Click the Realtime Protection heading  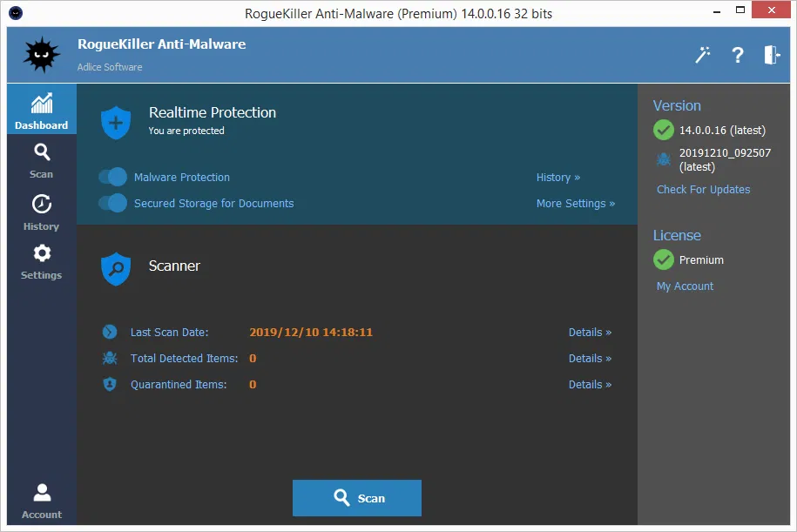pos(212,112)
